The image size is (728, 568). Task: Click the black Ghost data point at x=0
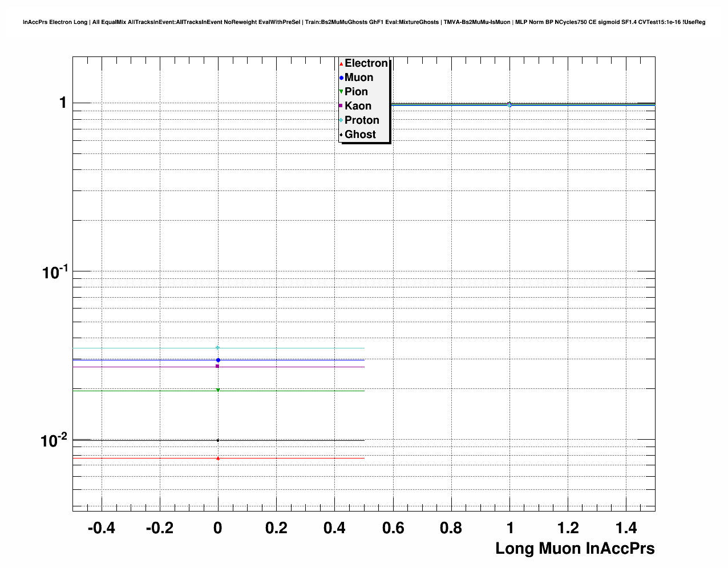(x=218, y=440)
